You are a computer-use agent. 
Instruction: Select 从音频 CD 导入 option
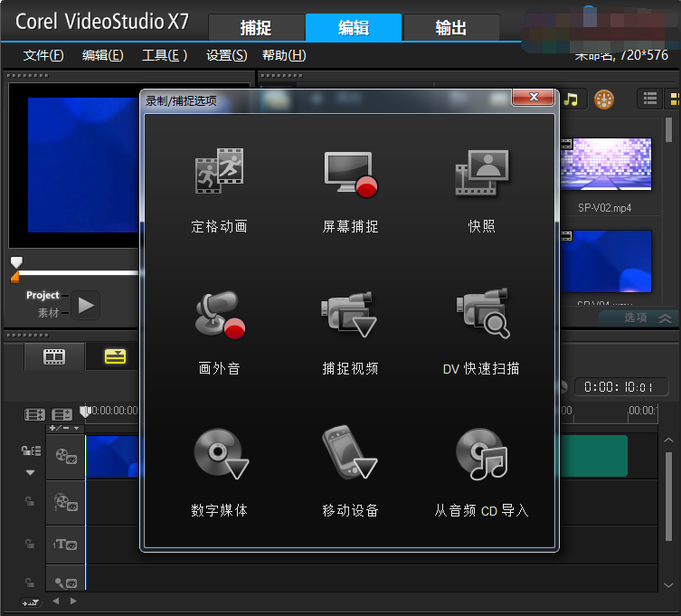481,457
